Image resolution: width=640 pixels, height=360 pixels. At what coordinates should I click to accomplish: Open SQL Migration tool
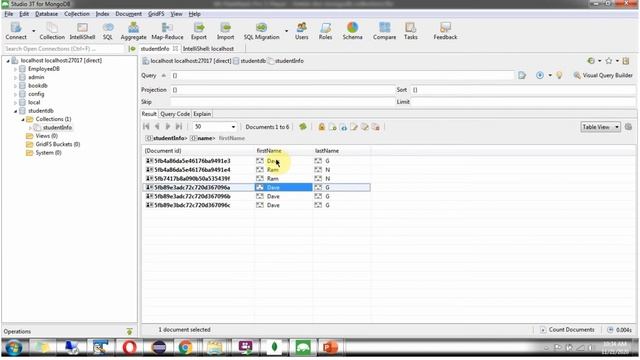tap(261, 31)
